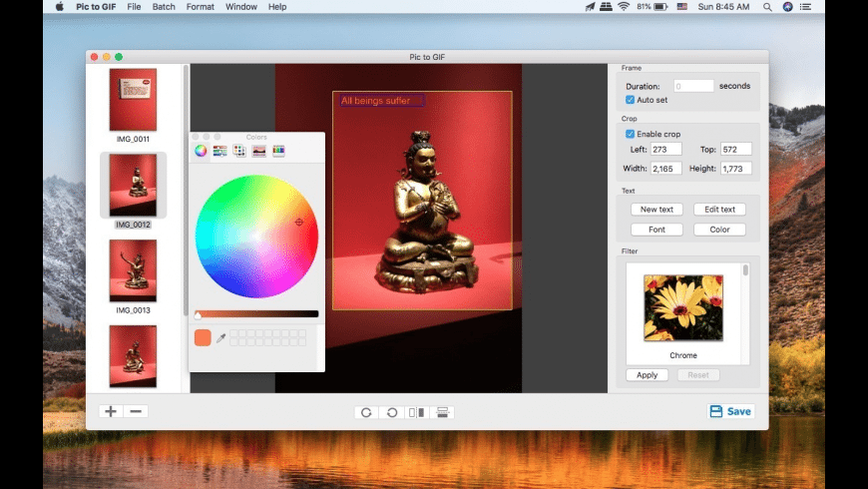Uncheck Enable crop checkbox
Image resolution: width=868 pixels, height=489 pixels.
coord(631,134)
